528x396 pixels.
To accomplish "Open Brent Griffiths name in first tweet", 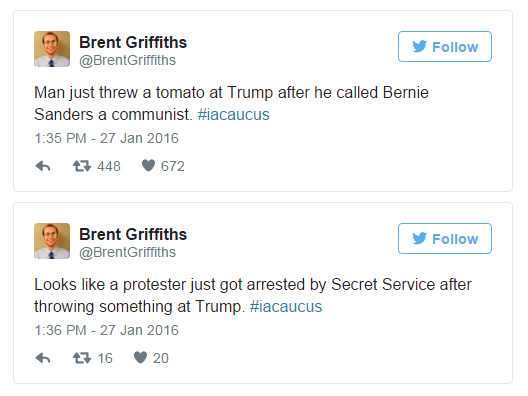I will pos(133,42).
